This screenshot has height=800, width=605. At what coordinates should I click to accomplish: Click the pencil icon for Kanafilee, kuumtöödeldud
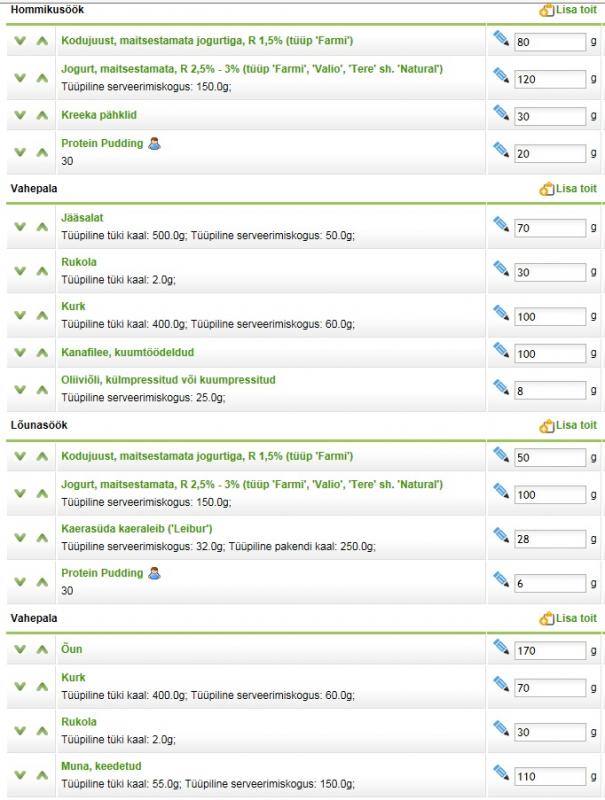501,349
